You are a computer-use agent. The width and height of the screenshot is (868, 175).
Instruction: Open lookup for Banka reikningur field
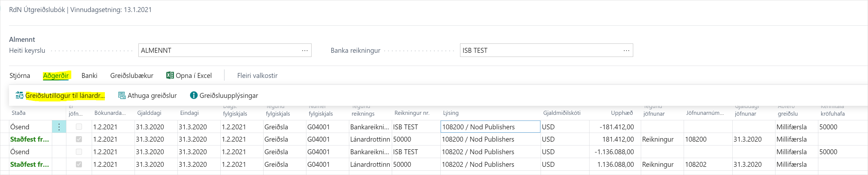pos(626,51)
